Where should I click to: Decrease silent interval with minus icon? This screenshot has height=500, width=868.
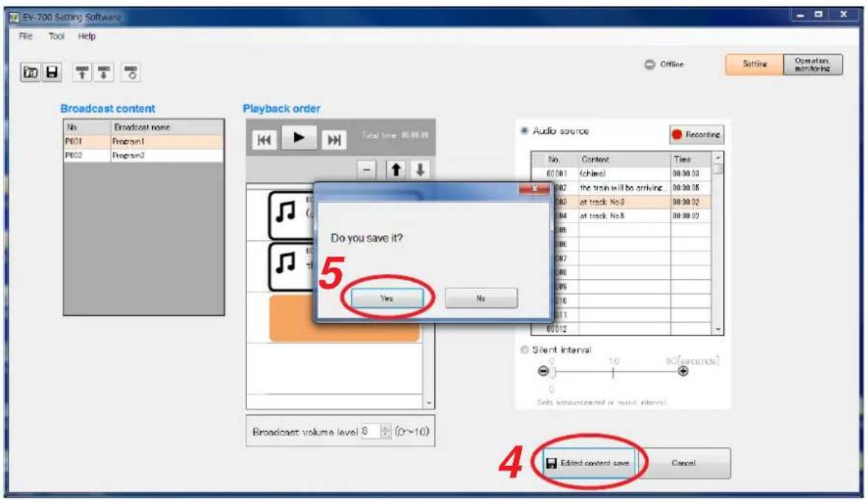(543, 371)
